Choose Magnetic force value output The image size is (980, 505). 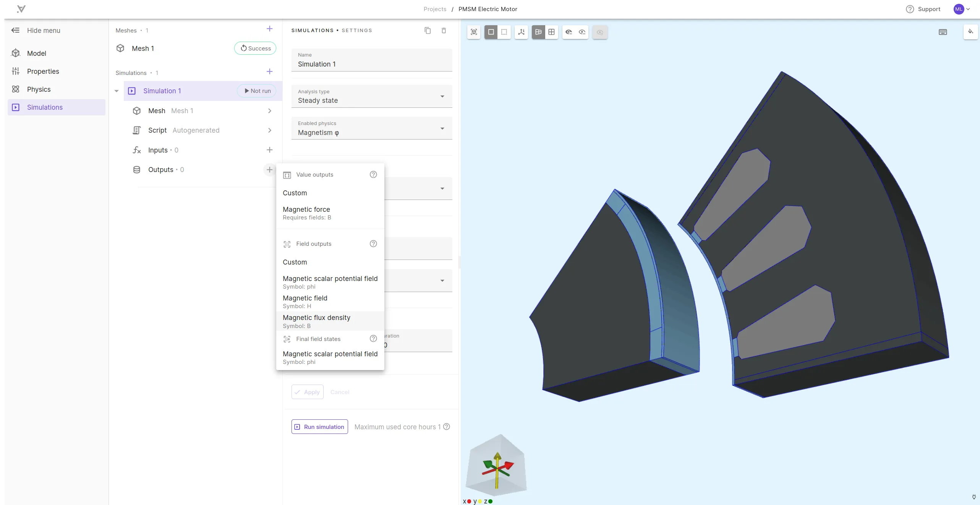point(330,213)
